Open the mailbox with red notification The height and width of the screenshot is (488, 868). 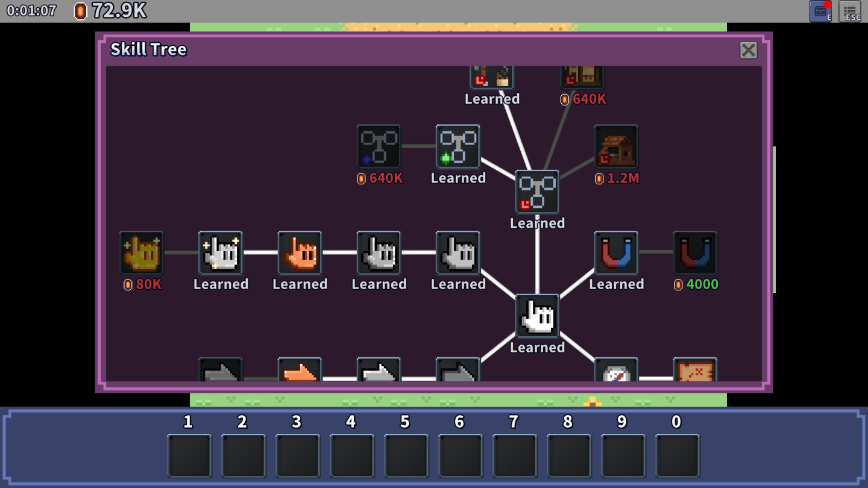pos(820,11)
